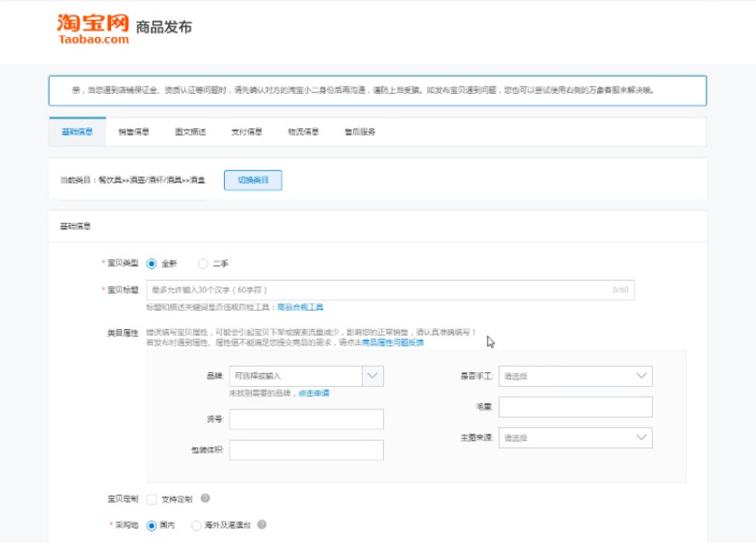Viewport: 756px width, 543px height.
Task: Click the 宝贝标题 title input field
Action: click(379, 290)
